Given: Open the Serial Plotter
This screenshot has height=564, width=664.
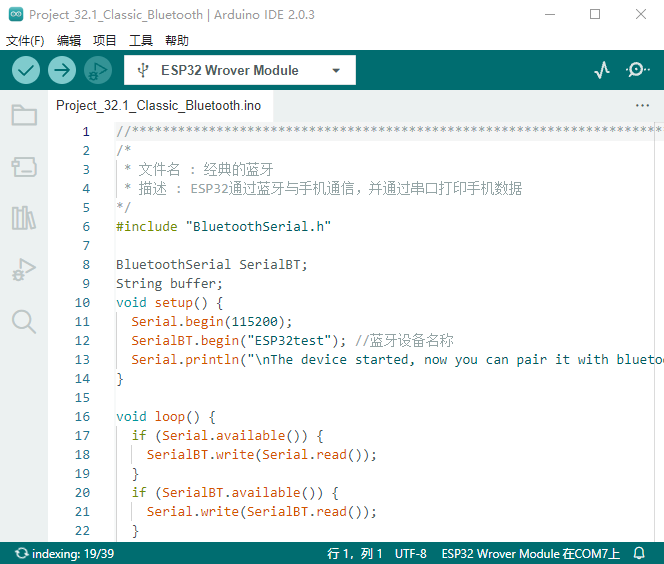Looking at the screenshot, I should click(602, 70).
